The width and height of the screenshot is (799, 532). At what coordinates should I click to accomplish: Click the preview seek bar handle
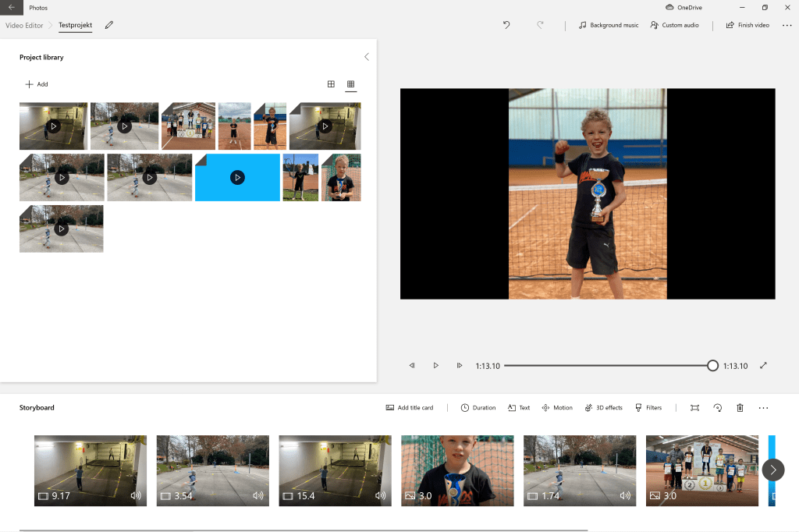[712, 366]
